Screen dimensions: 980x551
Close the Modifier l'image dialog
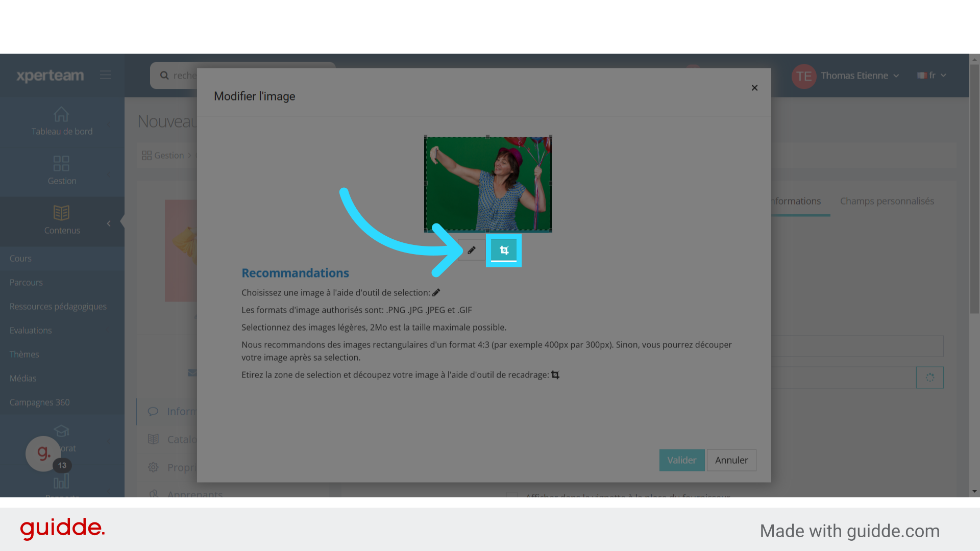[754, 88]
